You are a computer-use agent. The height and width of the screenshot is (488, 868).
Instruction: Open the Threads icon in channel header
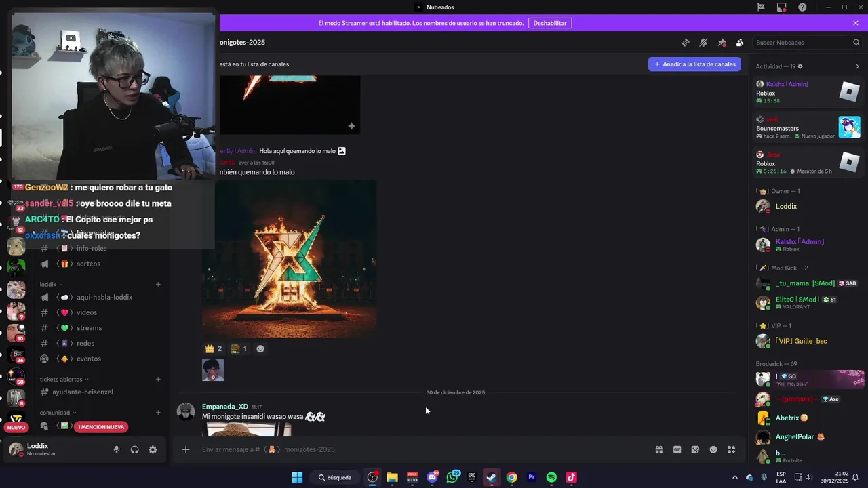pyautogui.click(x=685, y=42)
